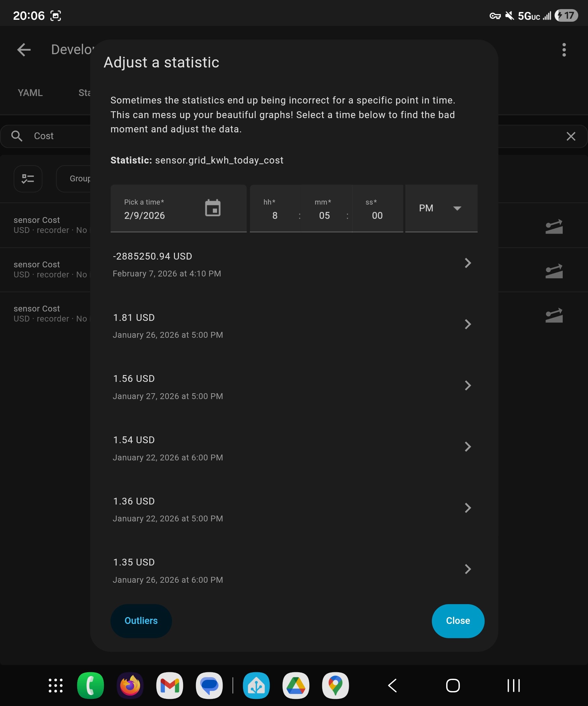Expand the 1.54 USD entry chevron
This screenshot has height=706, width=588.
click(468, 446)
